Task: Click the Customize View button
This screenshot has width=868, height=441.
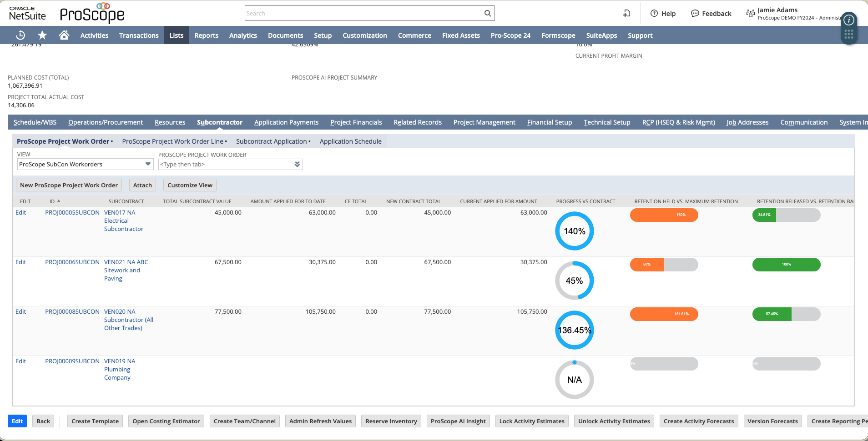Action: 190,185
